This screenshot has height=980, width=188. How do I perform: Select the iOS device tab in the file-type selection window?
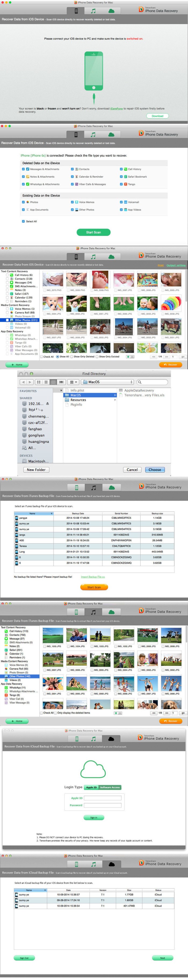(75, 134)
